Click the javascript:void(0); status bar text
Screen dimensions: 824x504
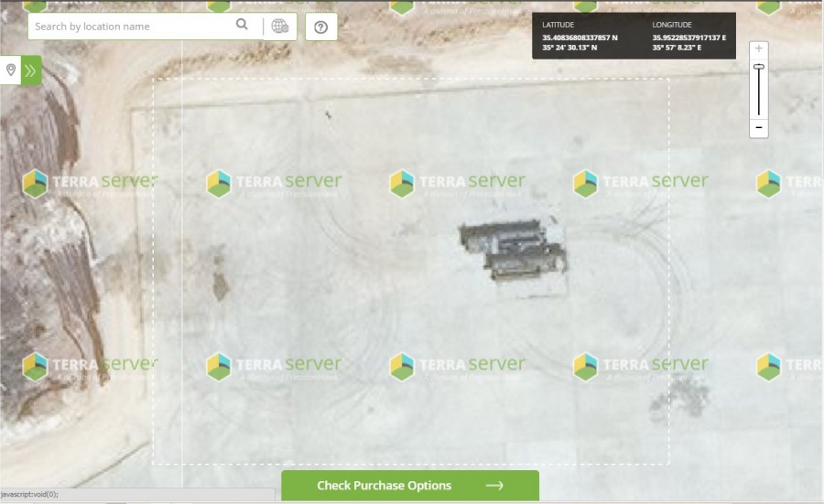29,494
